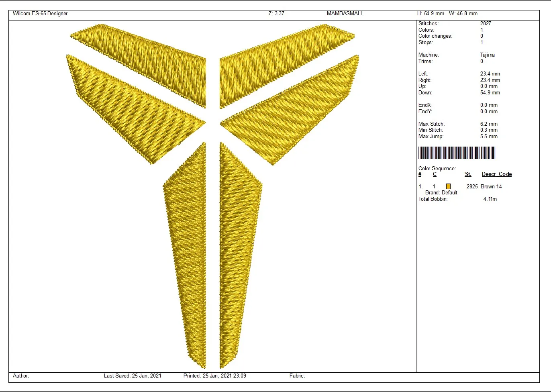Screen dimensions: 551x392
Task: Click the Max Stitch value '6.2 mm'
Action: pos(489,124)
